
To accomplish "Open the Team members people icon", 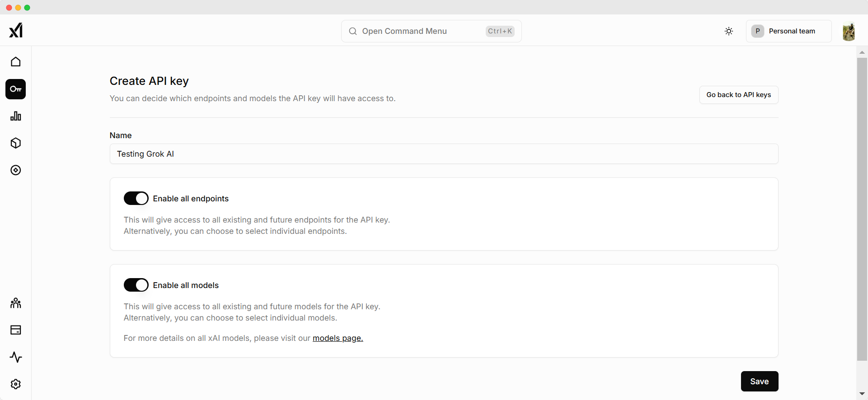I will tap(16, 303).
